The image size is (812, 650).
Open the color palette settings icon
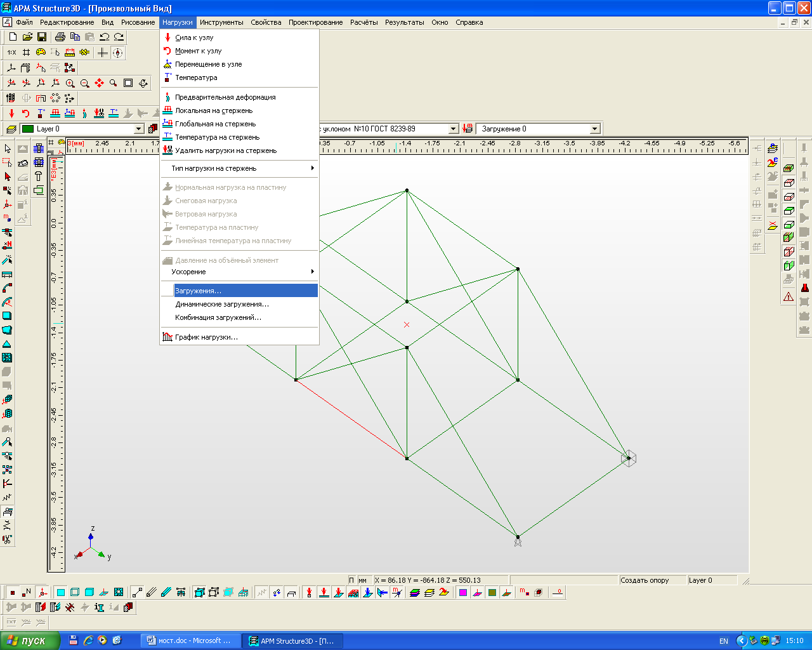click(41, 53)
